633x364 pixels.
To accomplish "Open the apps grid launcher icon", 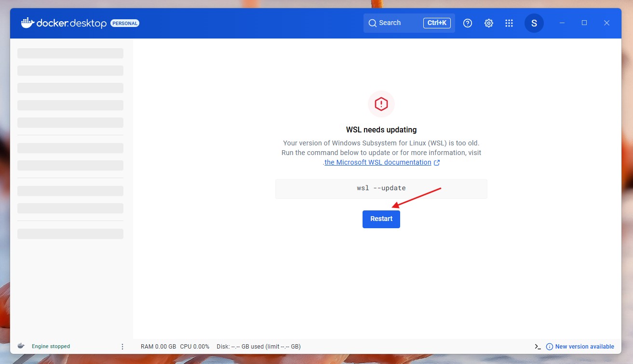I will pos(509,23).
